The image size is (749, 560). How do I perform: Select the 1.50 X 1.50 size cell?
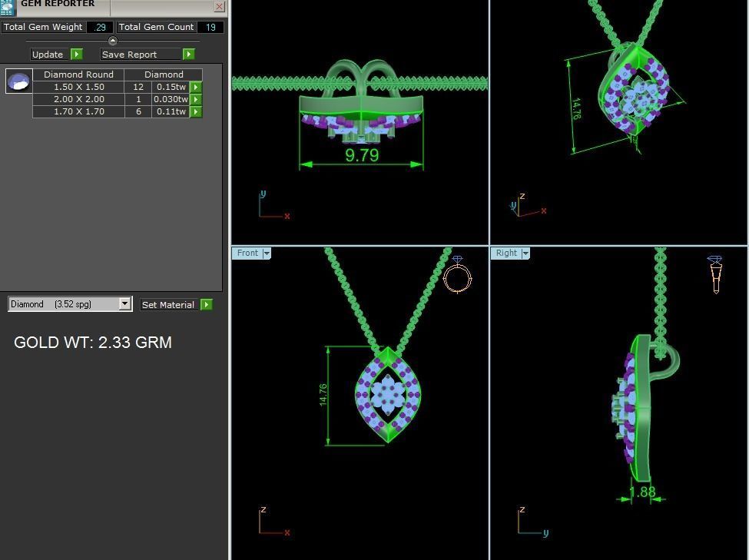(79, 87)
